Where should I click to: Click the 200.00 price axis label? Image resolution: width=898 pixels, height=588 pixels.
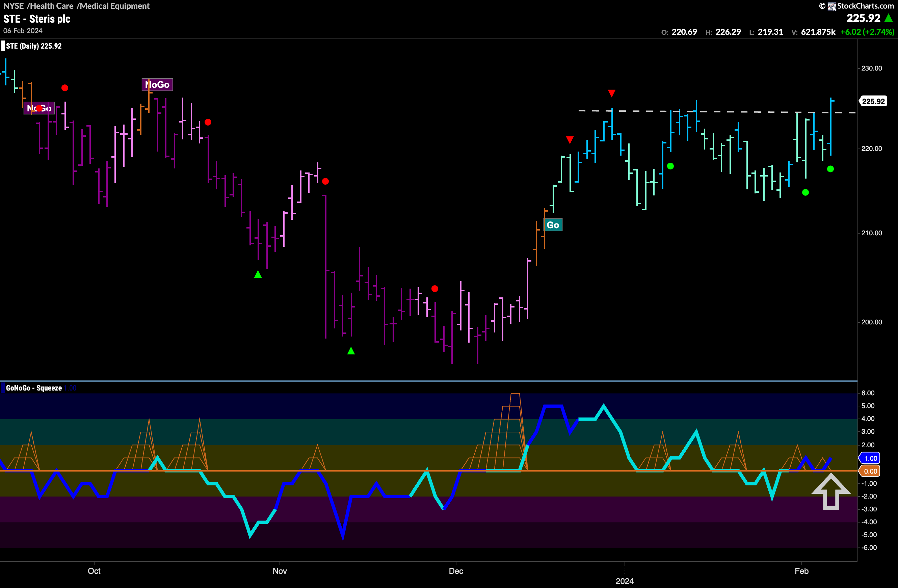tap(872, 322)
